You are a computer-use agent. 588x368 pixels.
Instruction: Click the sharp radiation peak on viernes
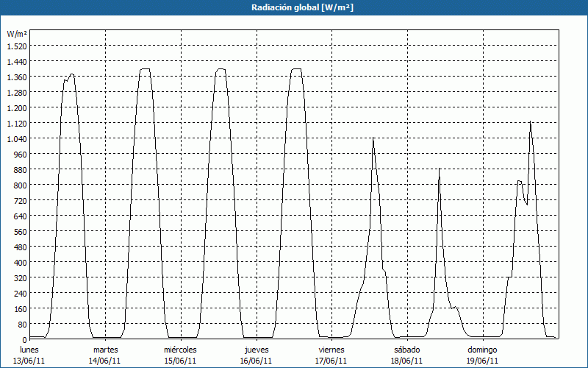(x=373, y=139)
